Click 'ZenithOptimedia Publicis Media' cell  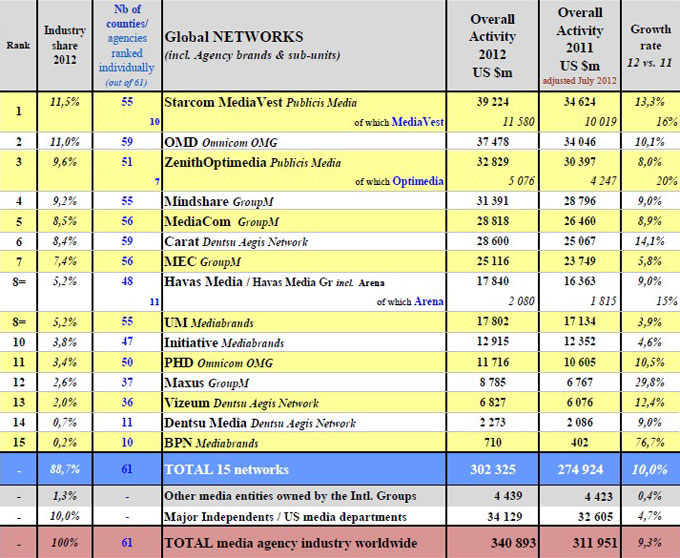[x=252, y=163]
